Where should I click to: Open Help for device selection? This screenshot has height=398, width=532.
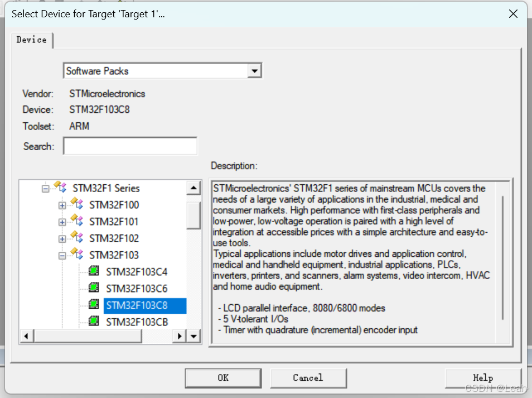point(483,378)
